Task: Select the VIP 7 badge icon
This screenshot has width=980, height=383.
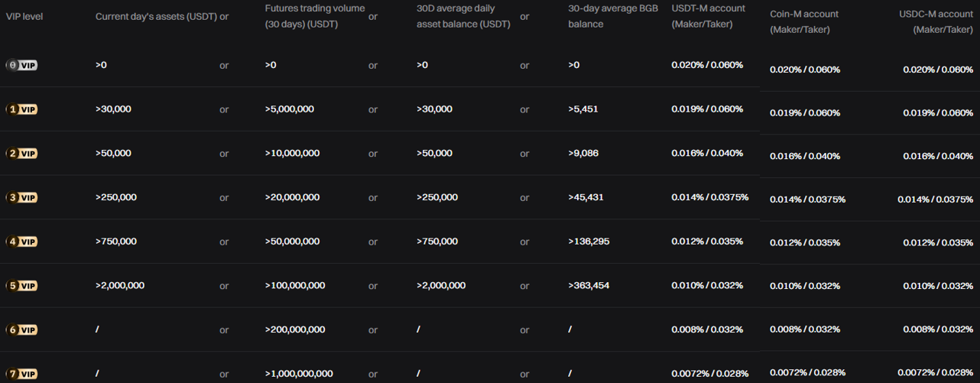Action: point(21,374)
